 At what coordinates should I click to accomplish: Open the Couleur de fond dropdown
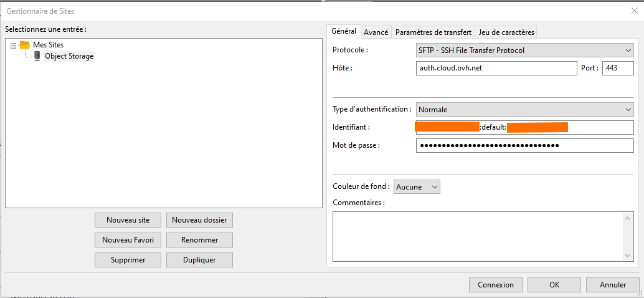(417, 186)
